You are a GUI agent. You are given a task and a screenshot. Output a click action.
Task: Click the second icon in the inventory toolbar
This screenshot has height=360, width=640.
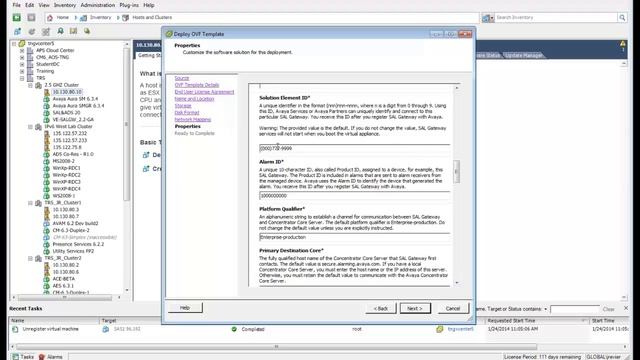pyautogui.click(x=31, y=31)
